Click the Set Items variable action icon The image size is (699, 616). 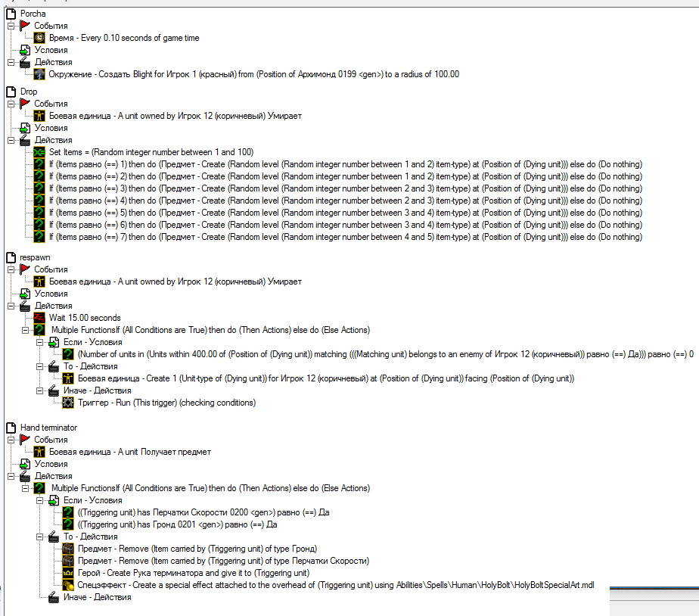pyautogui.click(x=39, y=152)
